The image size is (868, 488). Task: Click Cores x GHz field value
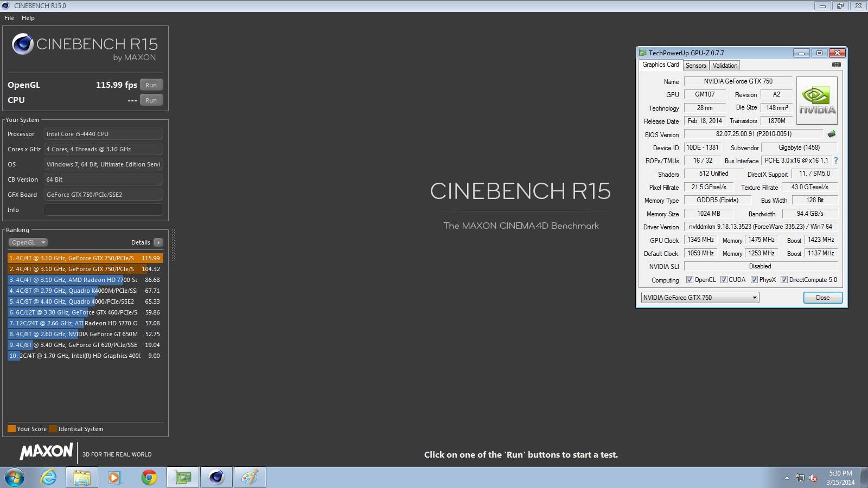coord(103,149)
